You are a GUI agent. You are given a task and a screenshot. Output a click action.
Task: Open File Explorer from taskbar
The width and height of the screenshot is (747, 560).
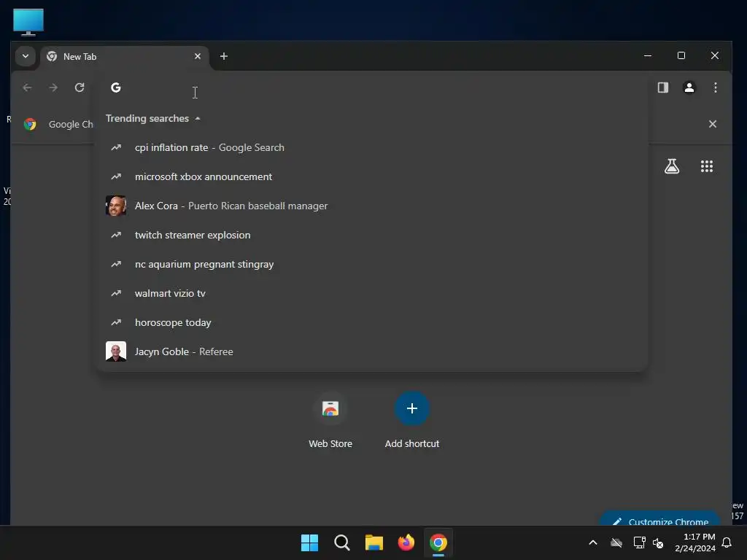click(x=374, y=542)
